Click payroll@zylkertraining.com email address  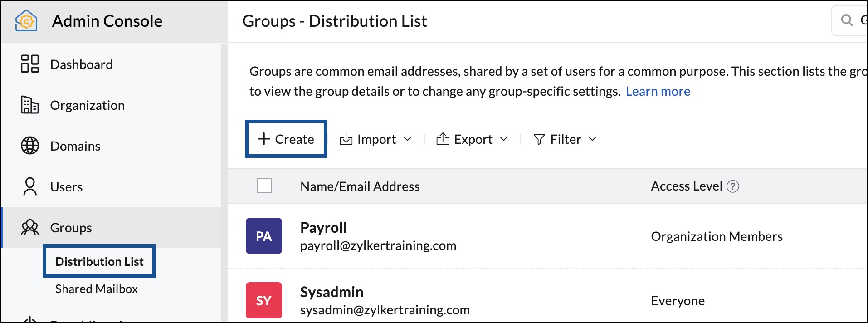point(378,245)
